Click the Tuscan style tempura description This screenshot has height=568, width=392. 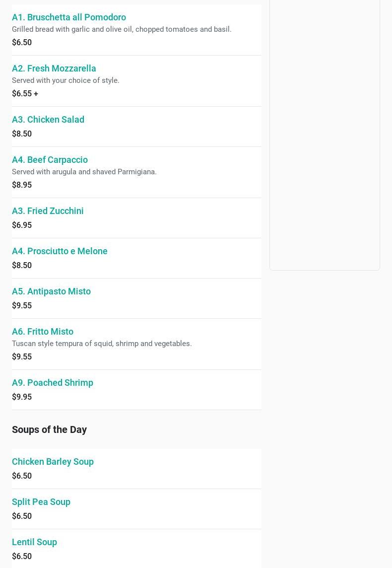[x=102, y=344]
